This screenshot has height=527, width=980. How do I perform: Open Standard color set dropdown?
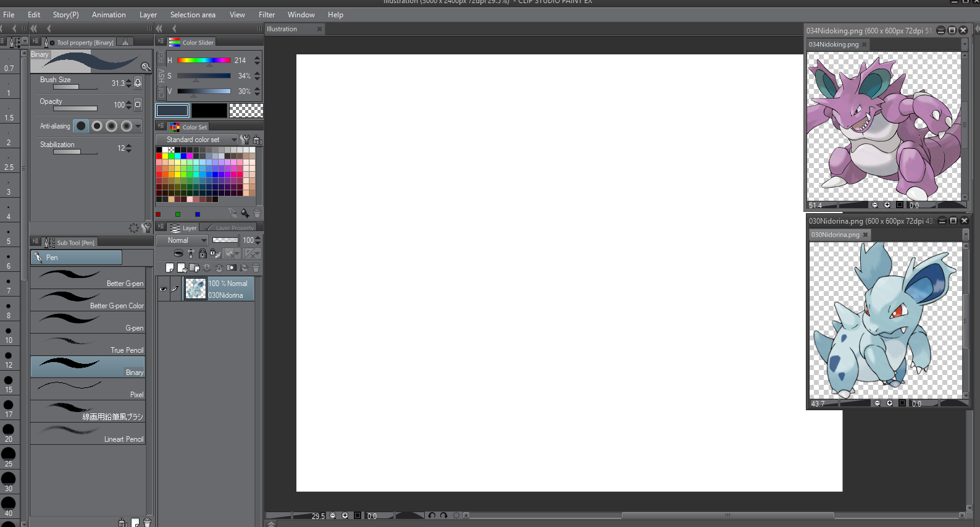196,140
